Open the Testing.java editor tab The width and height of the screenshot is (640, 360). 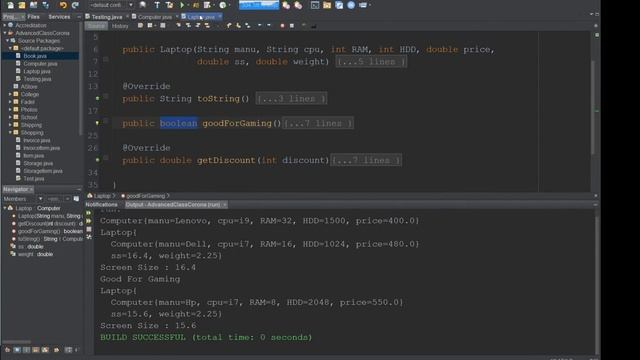click(106, 17)
